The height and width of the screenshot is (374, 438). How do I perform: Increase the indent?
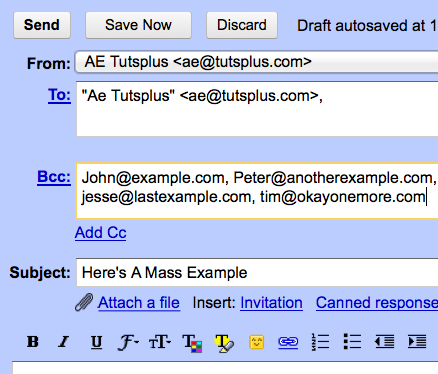417,342
